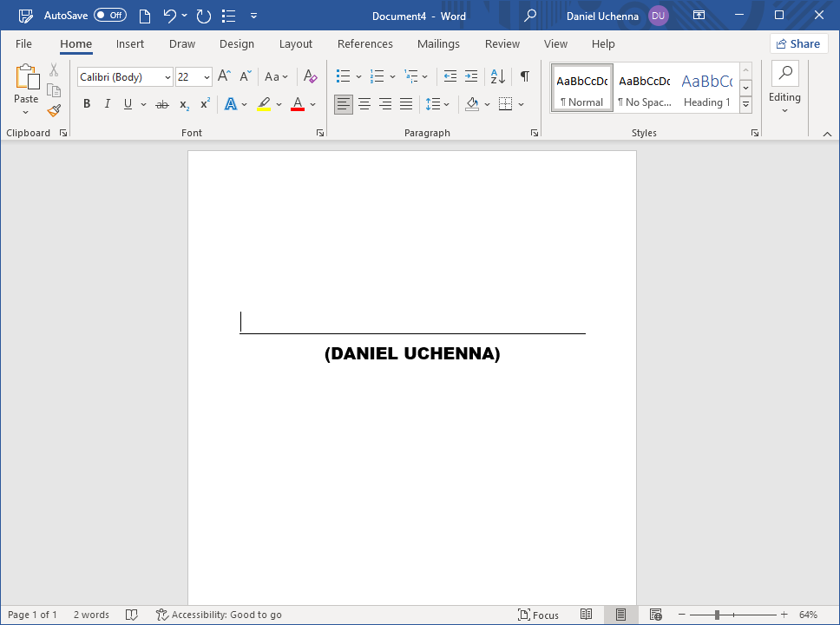Image resolution: width=840 pixels, height=625 pixels.
Task: Apply italic formatting
Action: pos(107,103)
